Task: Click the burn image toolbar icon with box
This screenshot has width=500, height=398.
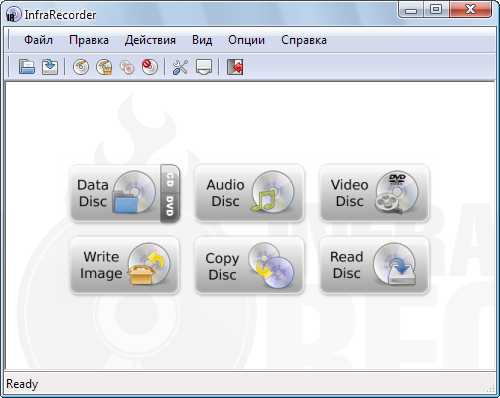Action: 104,67
